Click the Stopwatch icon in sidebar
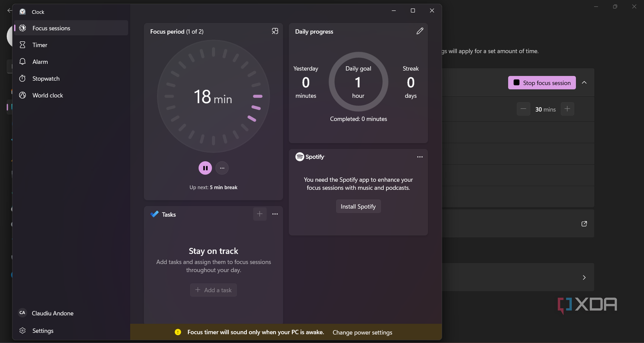This screenshot has width=644, height=343. coord(23,78)
